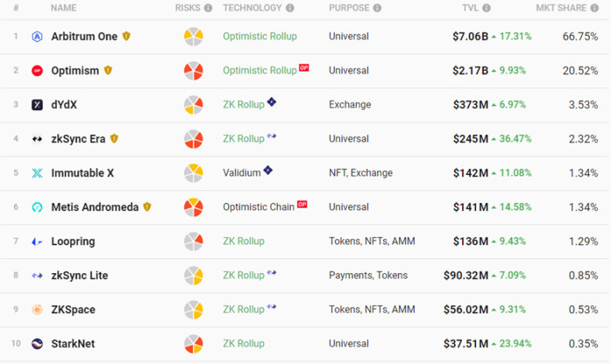Click the Metis Andromeda logo icon

point(37,207)
